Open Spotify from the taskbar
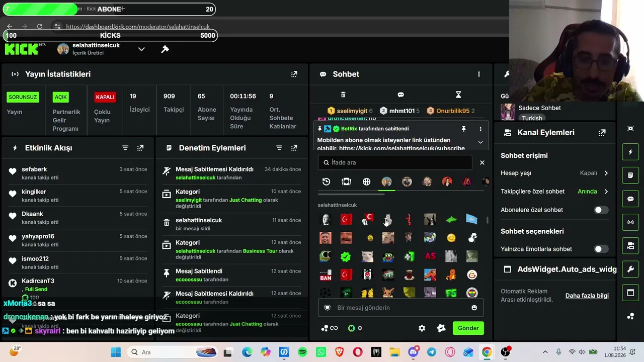The image size is (644, 362). (x=302, y=352)
